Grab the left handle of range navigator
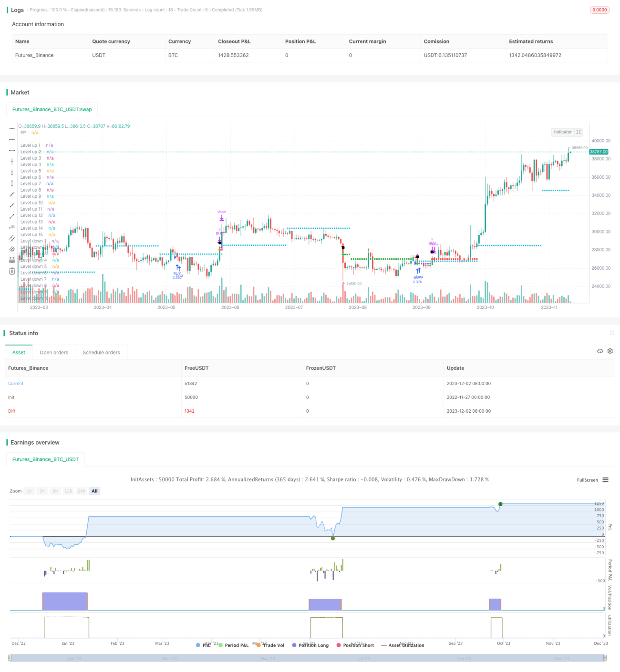 point(10,658)
